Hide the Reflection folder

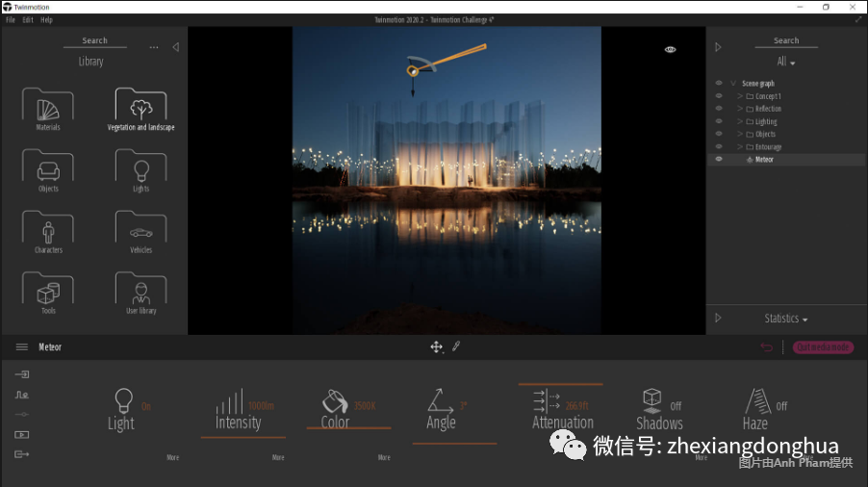point(719,109)
